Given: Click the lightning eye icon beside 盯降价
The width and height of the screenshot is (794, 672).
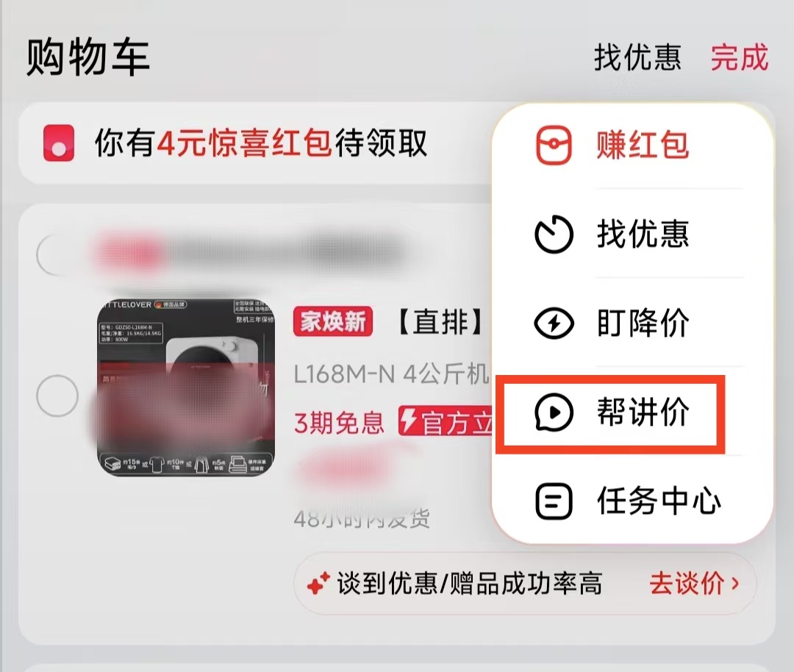Looking at the screenshot, I should [554, 323].
